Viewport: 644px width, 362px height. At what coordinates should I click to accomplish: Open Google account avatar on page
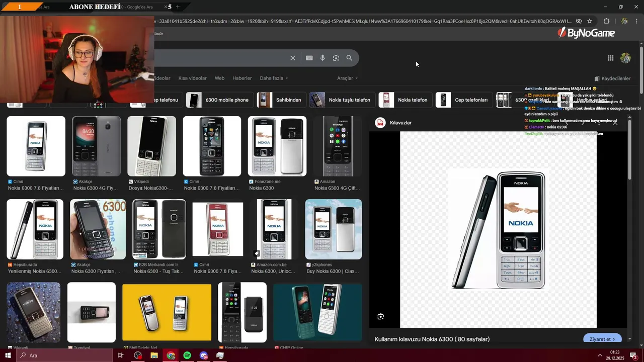(625, 58)
